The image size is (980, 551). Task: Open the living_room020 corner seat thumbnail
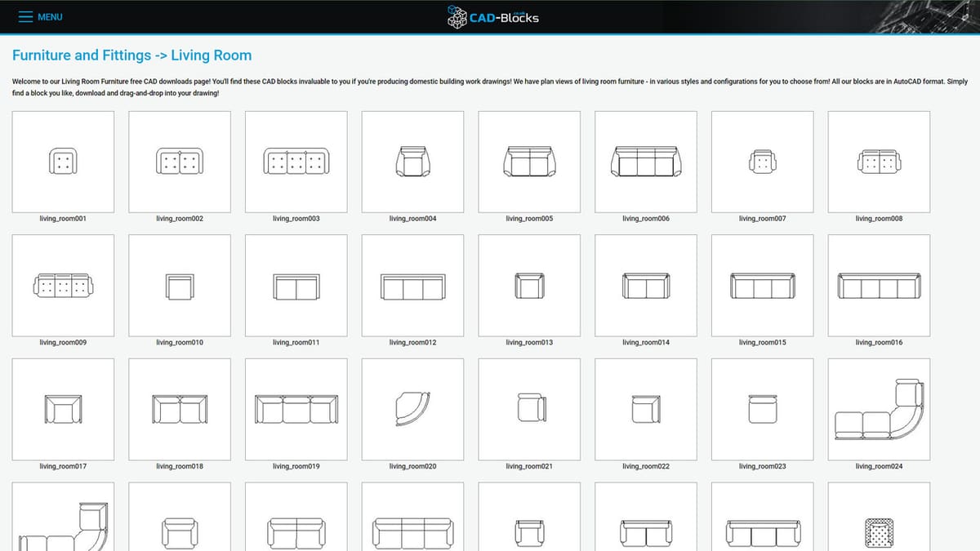412,409
